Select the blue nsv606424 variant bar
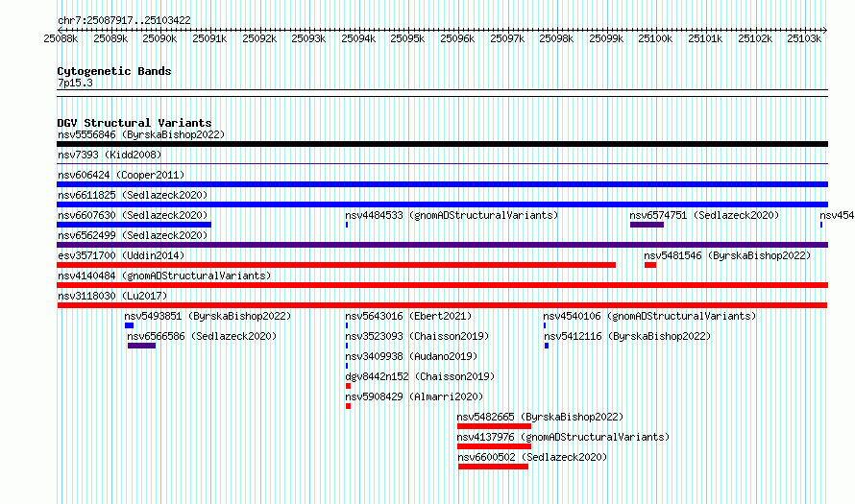 442,184
